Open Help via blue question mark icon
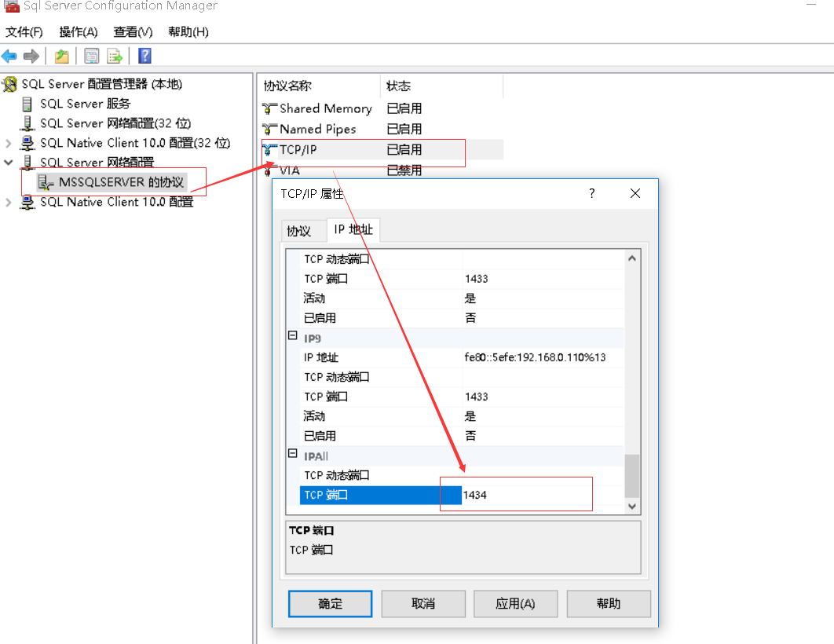834x644 pixels. pyautogui.click(x=144, y=57)
